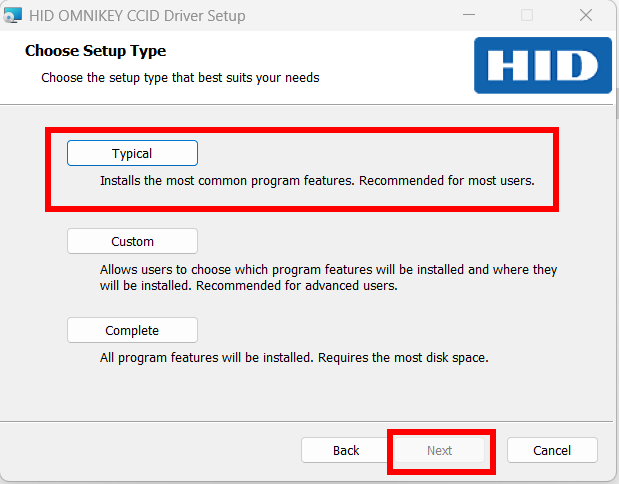Click the 'HID OMNIKEY CCID Driver Setup' title text

click(137, 16)
